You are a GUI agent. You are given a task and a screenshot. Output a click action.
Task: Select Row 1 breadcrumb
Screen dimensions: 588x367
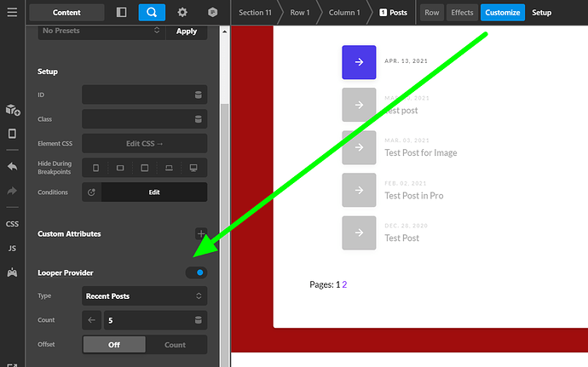300,13
